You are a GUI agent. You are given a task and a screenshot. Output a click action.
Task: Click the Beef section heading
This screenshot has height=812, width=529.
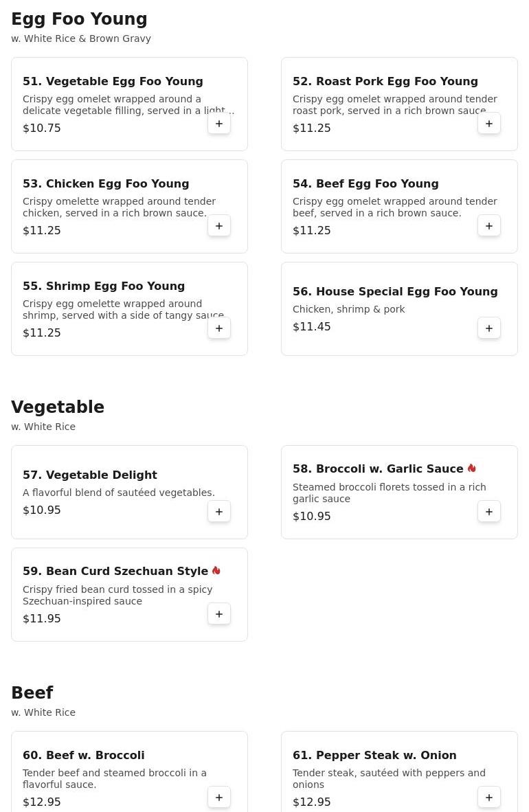click(32, 693)
